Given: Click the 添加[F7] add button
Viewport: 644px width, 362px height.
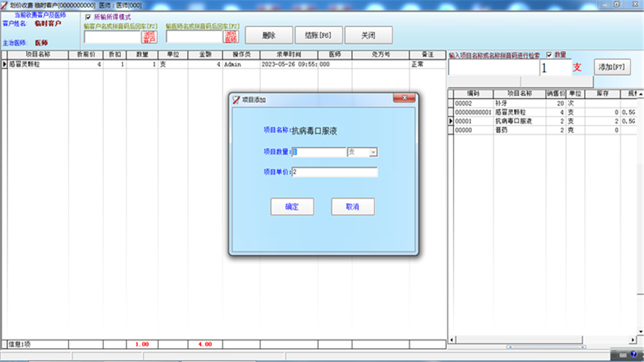Looking at the screenshot, I should pyautogui.click(x=612, y=67).
